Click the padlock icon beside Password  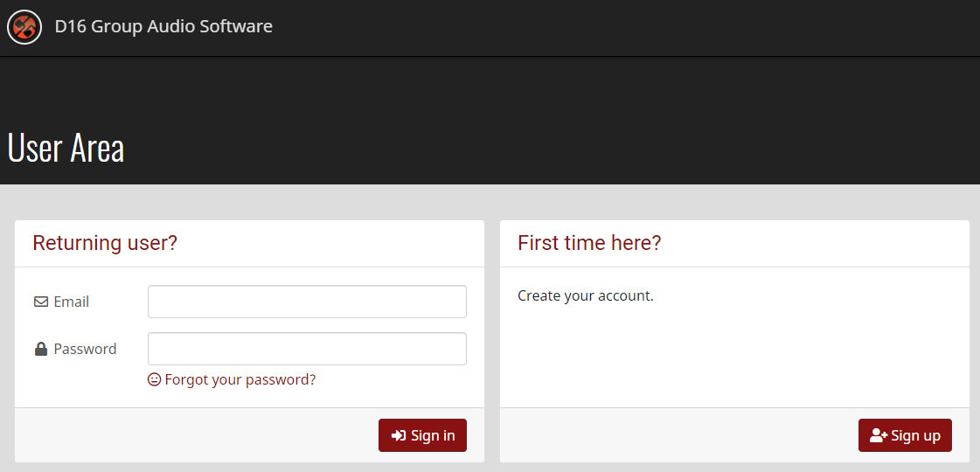click(x=40, y=349)
